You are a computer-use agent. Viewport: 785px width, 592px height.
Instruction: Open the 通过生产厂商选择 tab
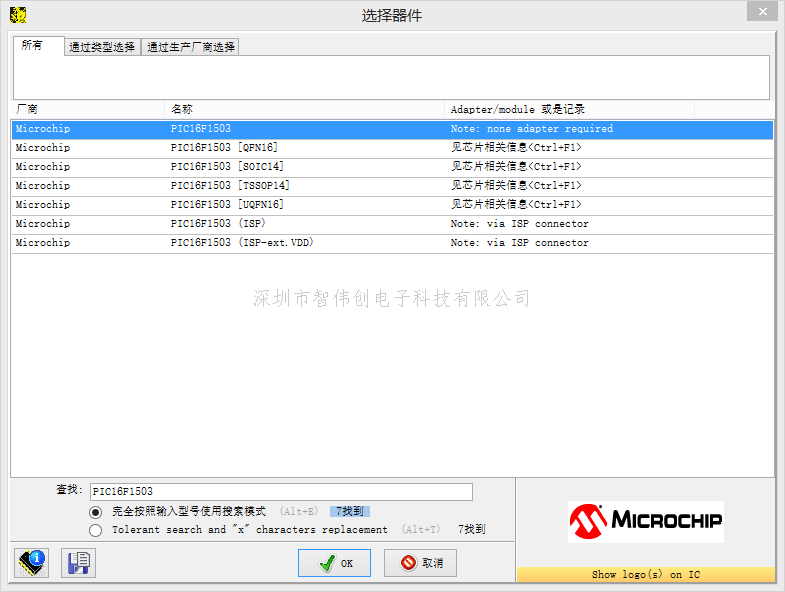pos(190,47)
